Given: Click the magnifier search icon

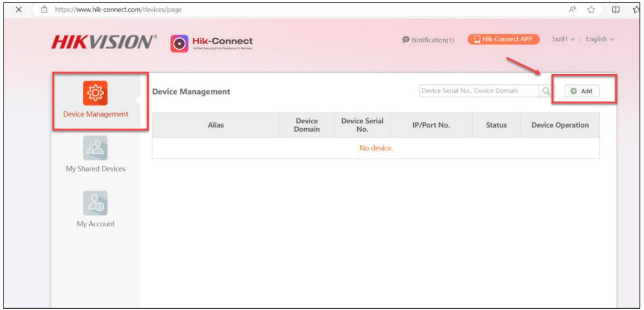Looking at the screenshot, I should [x=546, y=91].
